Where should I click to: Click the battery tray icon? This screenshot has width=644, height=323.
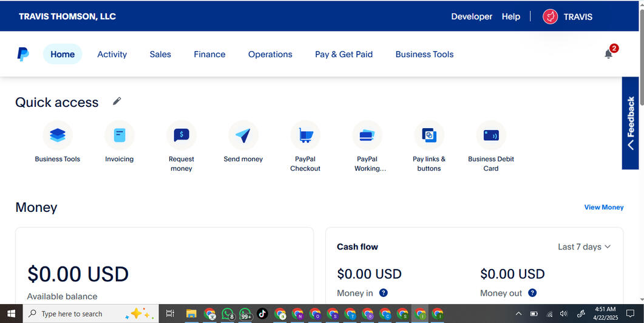(x=534, y=314)
